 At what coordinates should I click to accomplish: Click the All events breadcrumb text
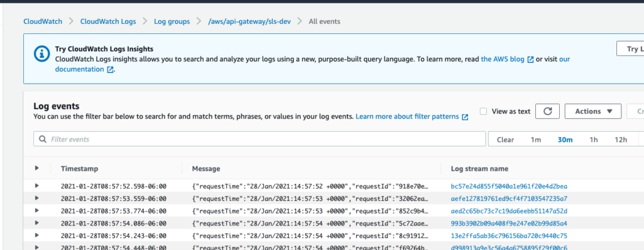[x=325, y=21]
